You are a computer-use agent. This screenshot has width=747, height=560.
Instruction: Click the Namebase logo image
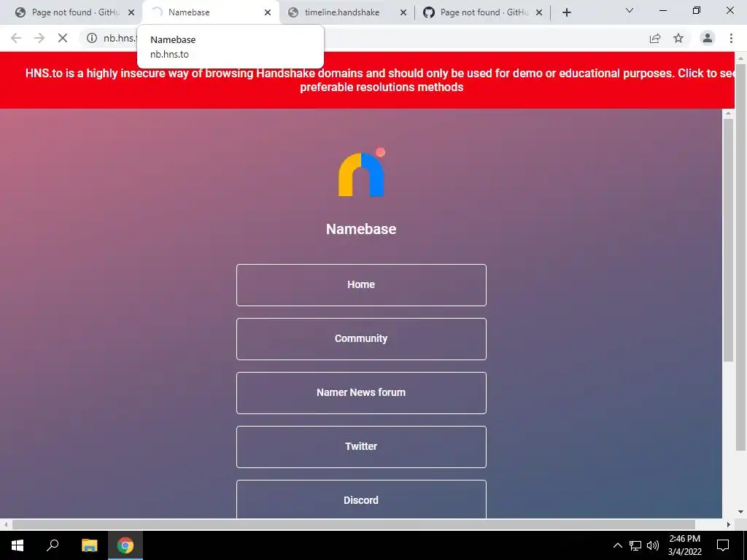click(362, 172)
